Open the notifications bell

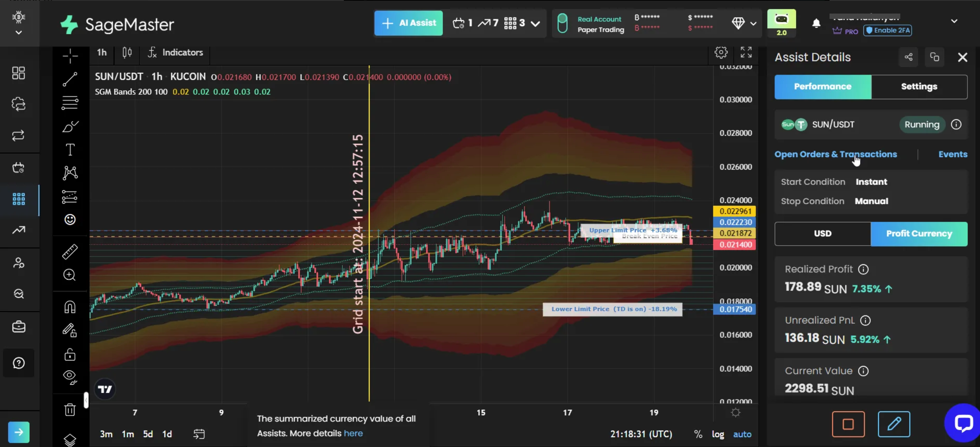(816, 24)
